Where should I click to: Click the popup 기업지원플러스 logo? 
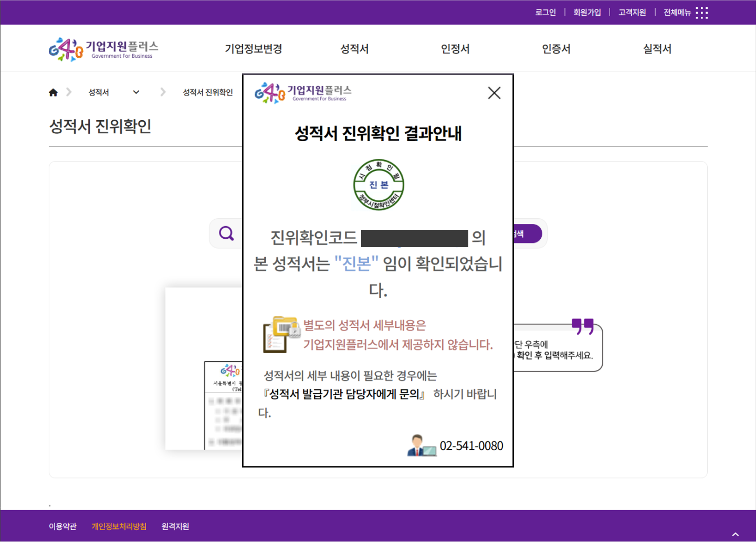[303, 93]
